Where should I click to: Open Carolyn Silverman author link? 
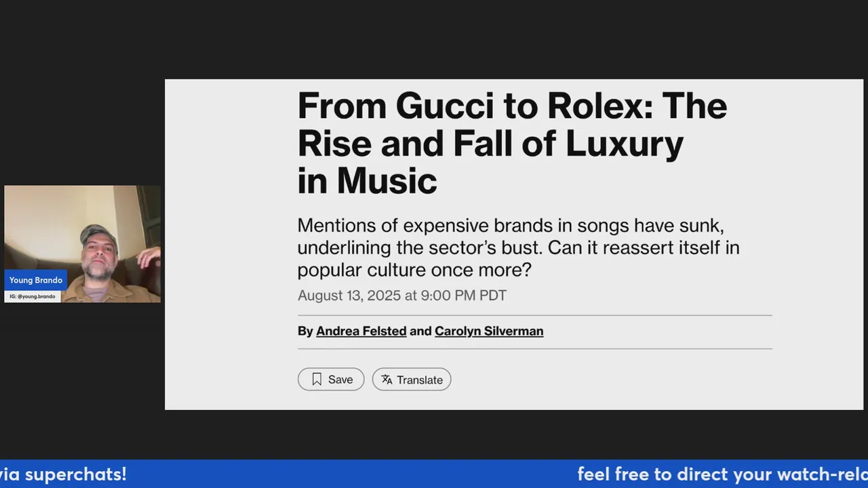489,331
